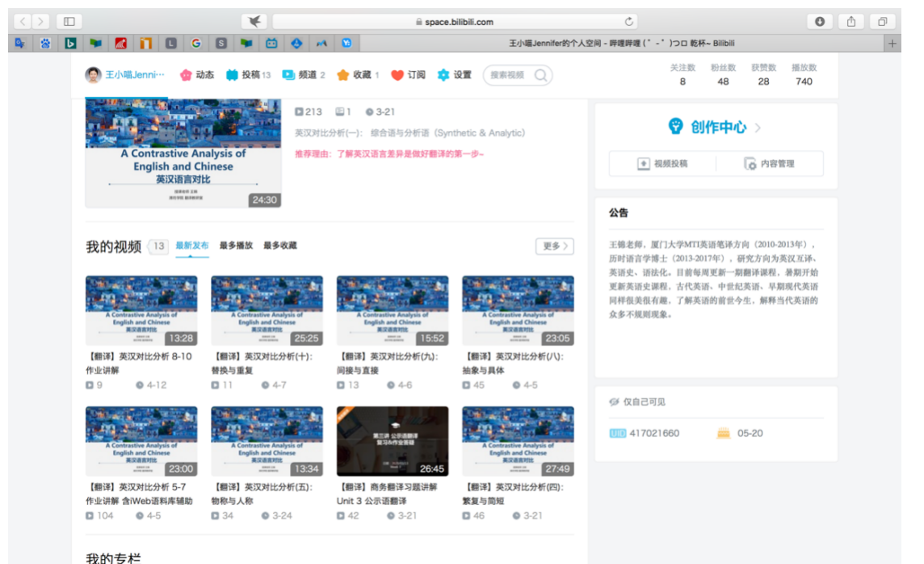
Task: Open the gray S favorites icon
Action: (x=221, y=43)
